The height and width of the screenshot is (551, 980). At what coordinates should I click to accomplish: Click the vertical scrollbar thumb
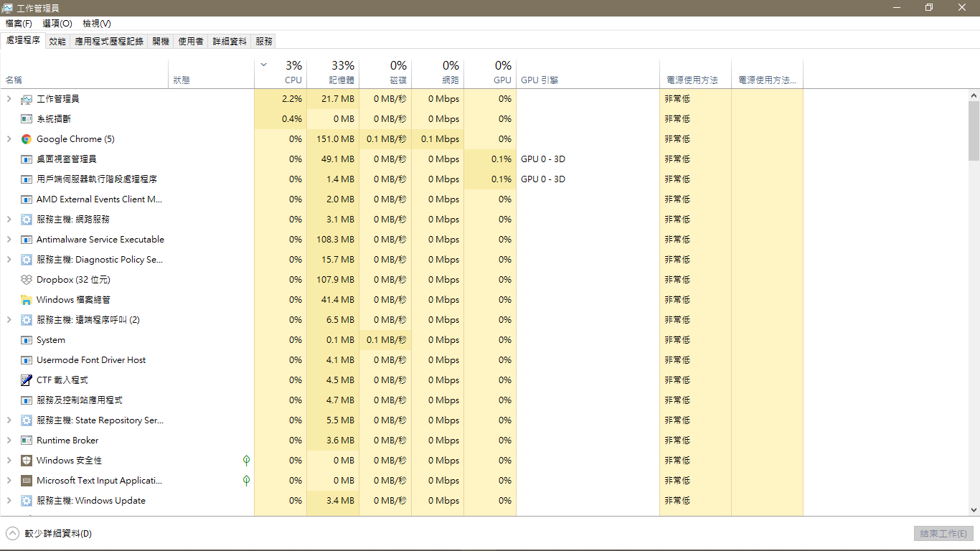tap(974, 131)
